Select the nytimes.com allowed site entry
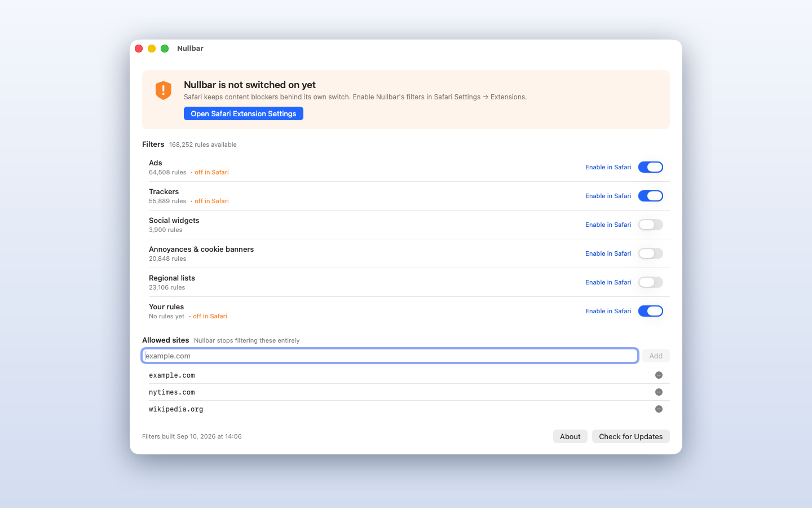The width and height of the screenshot is (812, 508). tap(406, 392)
